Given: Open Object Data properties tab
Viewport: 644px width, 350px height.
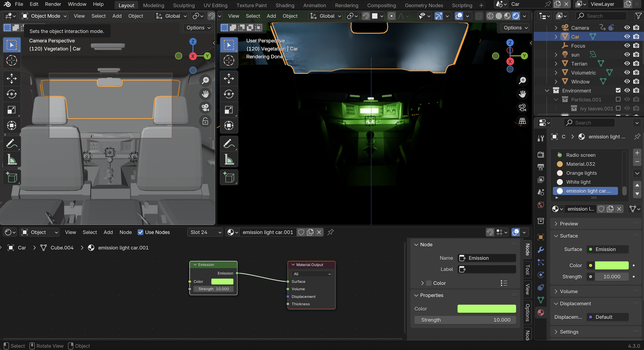Looking at the screenshot, I should 541,300.
